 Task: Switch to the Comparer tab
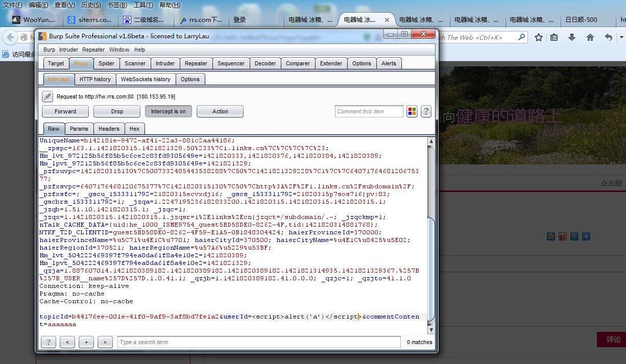pos(298,63)
